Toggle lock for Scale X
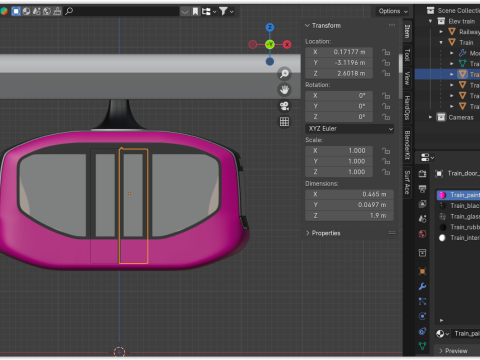Screen dimensions: 480x360 [386, 151]
